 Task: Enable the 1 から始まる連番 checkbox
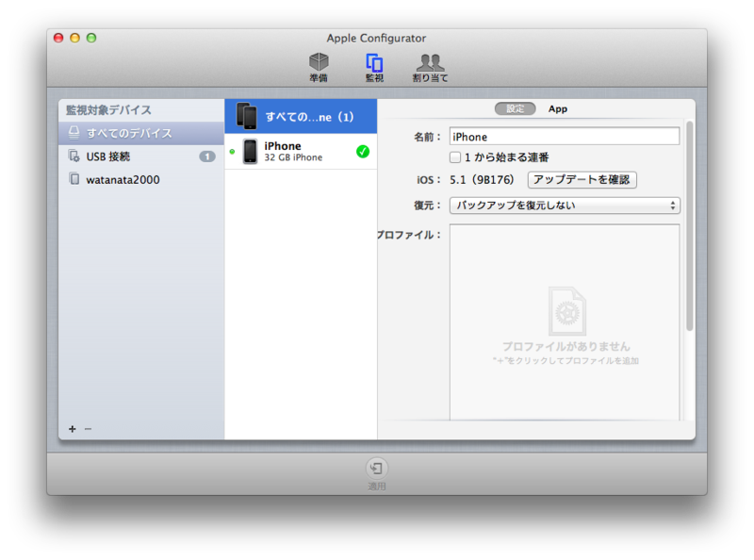(455, 157)
